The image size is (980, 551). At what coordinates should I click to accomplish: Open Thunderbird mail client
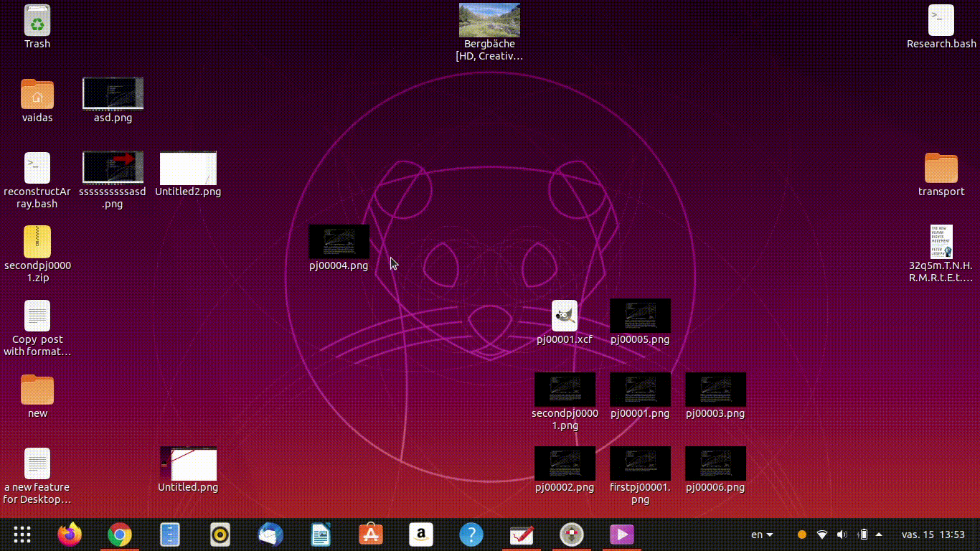(x=270, y=534)
